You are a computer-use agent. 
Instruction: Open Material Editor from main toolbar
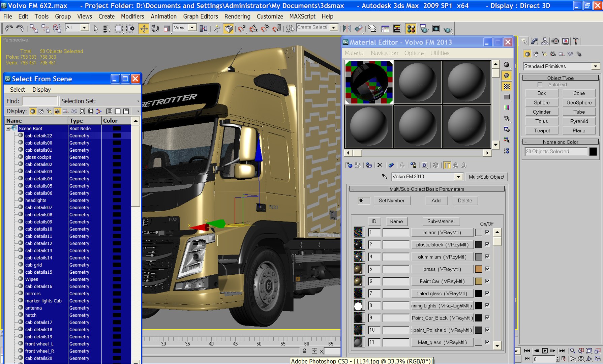(x=411, y=29)
